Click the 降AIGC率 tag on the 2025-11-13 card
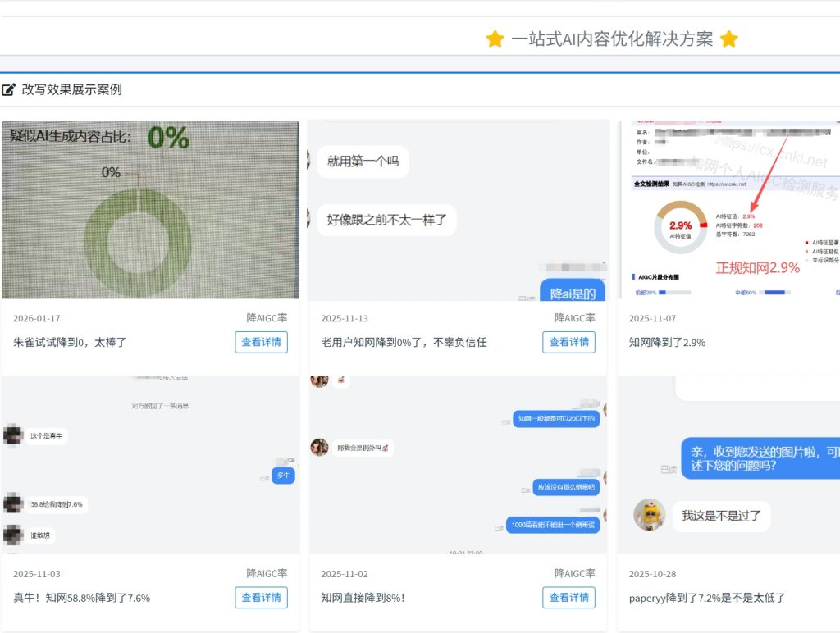Image resolution: width=840 pixels, height=633 pixels. pyautogui.click(x=574, y=318)
